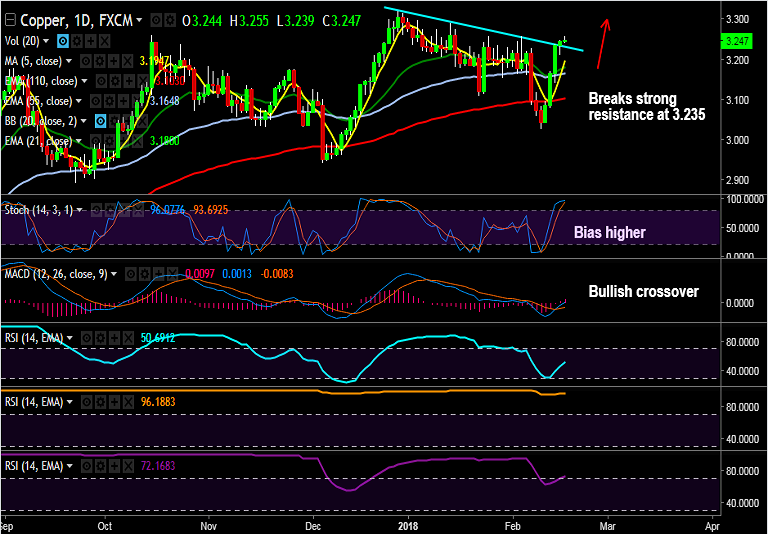Viewport: 768px width, 535px height.
Task: Open EMA (110, close) dropdown arrow
Action: point(84,81)
